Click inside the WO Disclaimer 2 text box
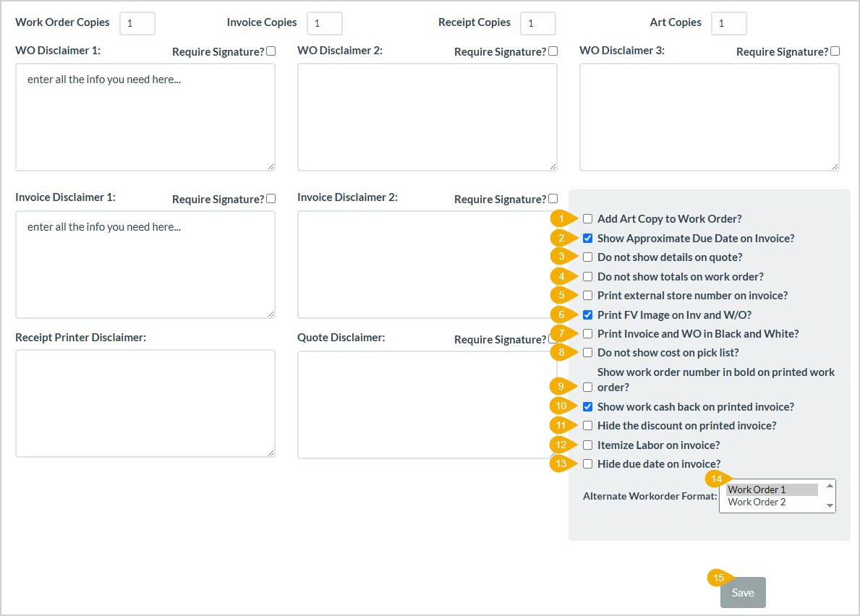 click(x=427, y=116)
